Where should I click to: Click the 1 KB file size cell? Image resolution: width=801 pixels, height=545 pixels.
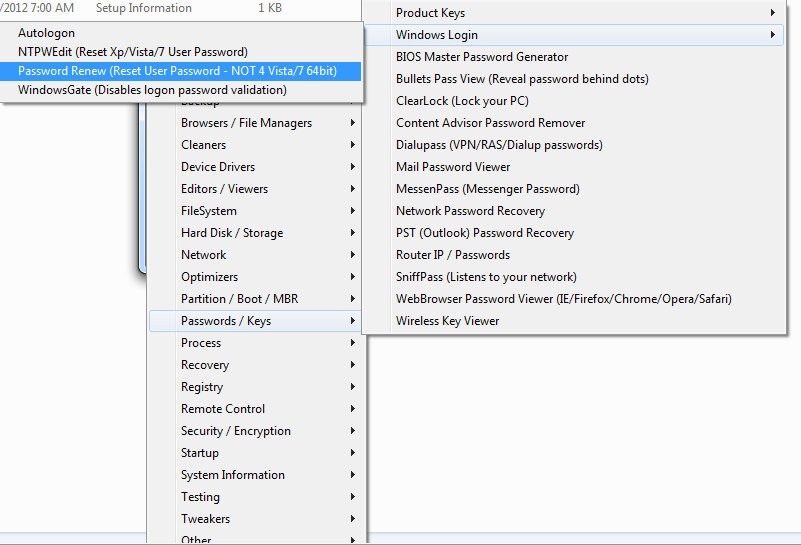(x=270, y=8)
